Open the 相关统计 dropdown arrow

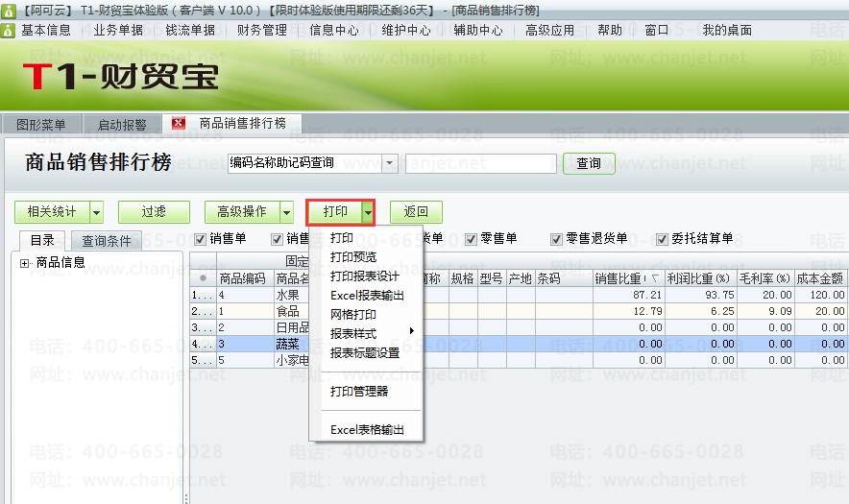tap(96, 212)
